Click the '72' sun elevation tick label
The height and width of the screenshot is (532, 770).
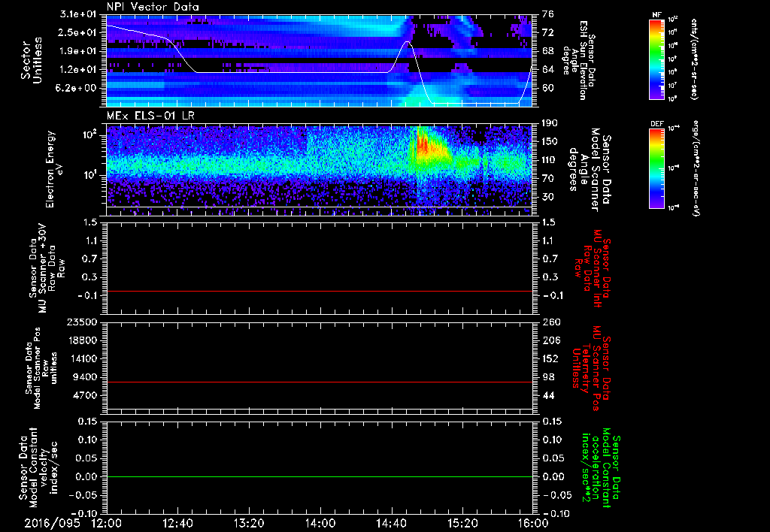[548, 32]
